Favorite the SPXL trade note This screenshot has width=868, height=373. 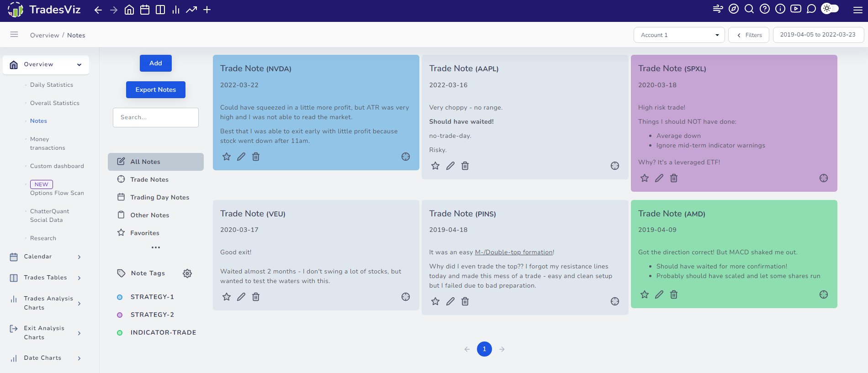pyautogui.click(x=645, y=178)
